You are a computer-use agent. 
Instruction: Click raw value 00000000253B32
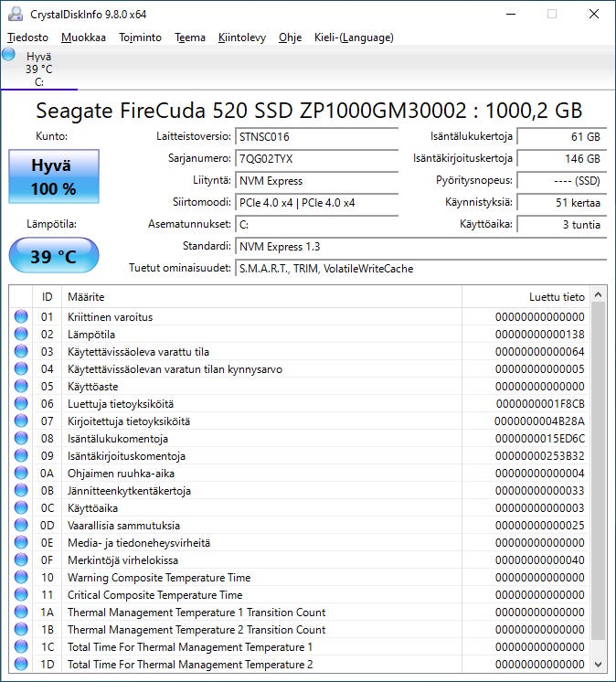pyautogui.click(x=539, y=456)
